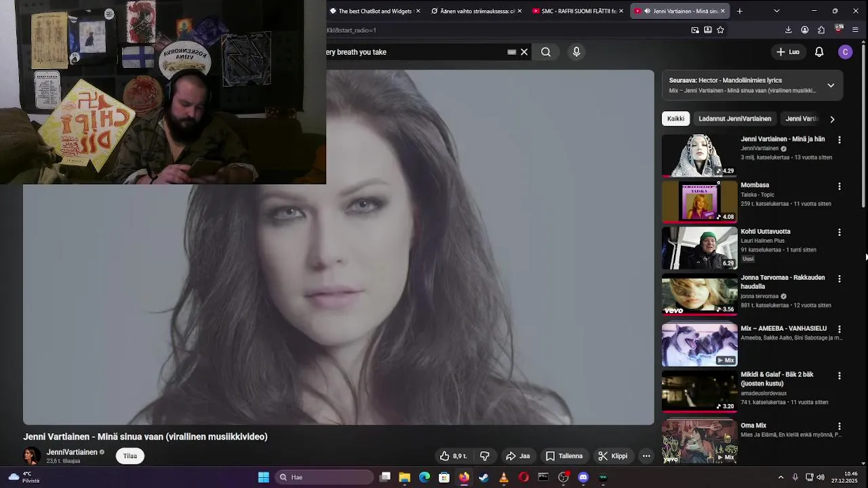Open the weather widget showing 4°C
Screen dimensions: 868x488
pos(23,477)
